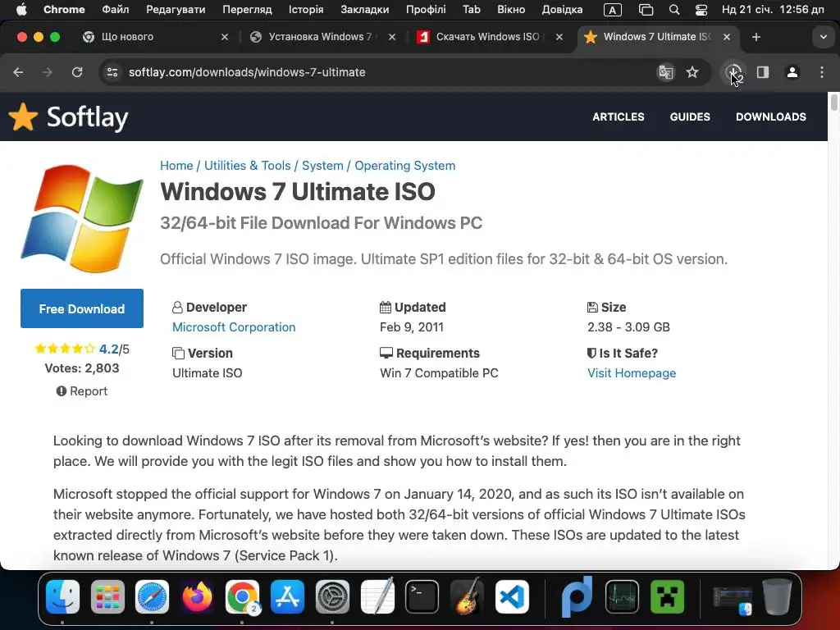Viewport: 840px width, 630px height.
Task: Click the System breadcrumb
Action: click(x=322, y=166)
